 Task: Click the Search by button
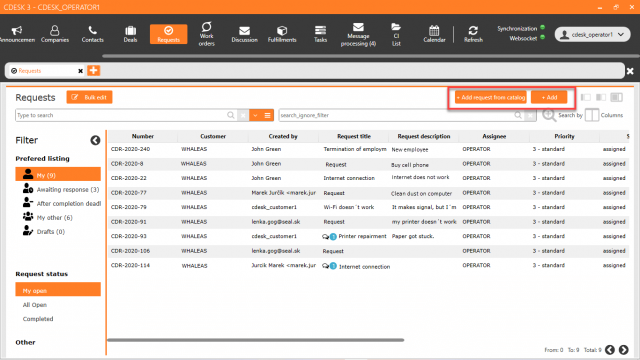(x=562, y=116)
